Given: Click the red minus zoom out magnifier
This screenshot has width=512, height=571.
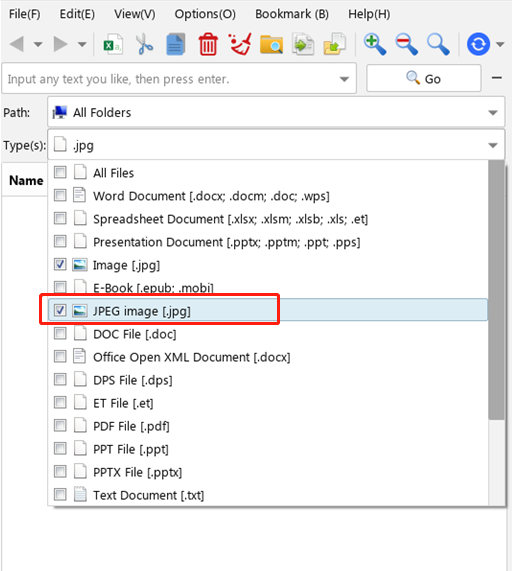Looking at the screenshot, I should 406,44.
